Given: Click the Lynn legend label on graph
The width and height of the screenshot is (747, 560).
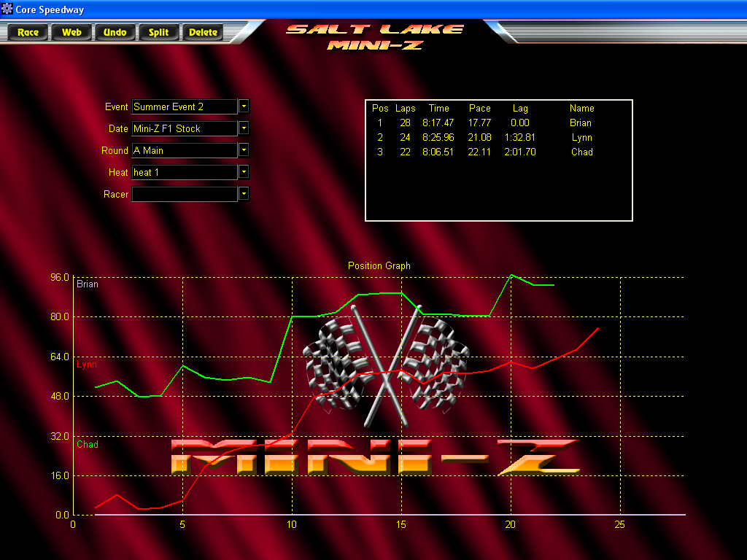Looking at the screenshot, I should click(x=87, y=365).
